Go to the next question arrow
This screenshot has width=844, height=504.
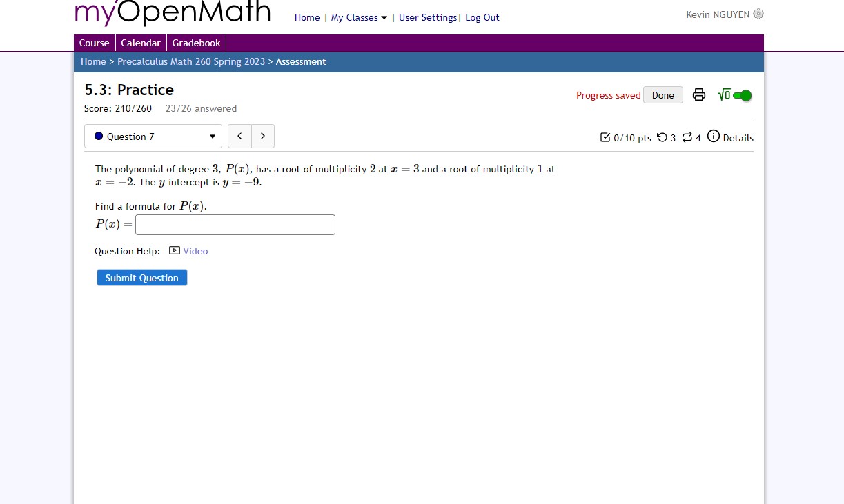(x=262, y=136)
